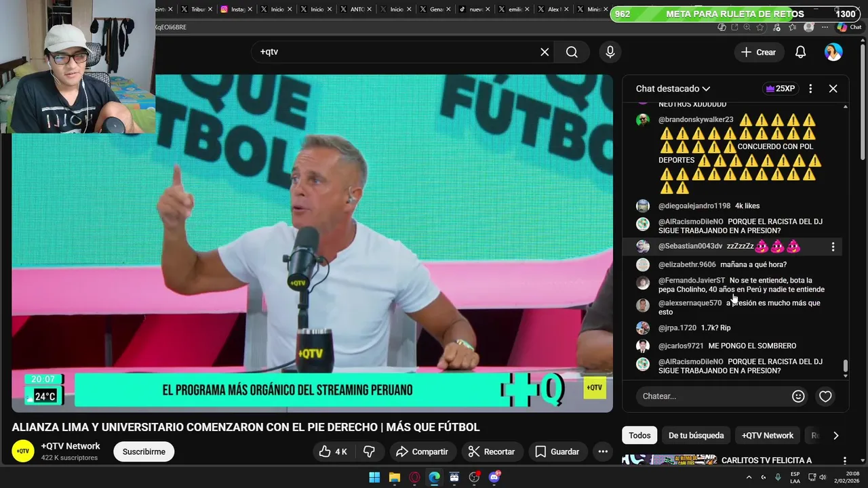The width and height of the screenshot is (868, 488).
Task: Click the Edge favorites star icon
Action: (x=792, y=27)
